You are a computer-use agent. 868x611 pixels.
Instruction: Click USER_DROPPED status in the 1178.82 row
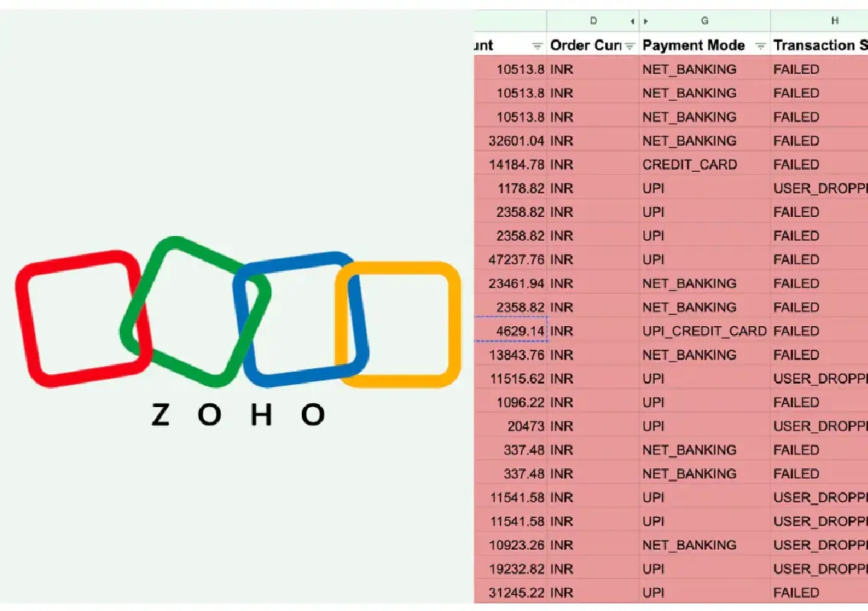(x=819, y=188)
